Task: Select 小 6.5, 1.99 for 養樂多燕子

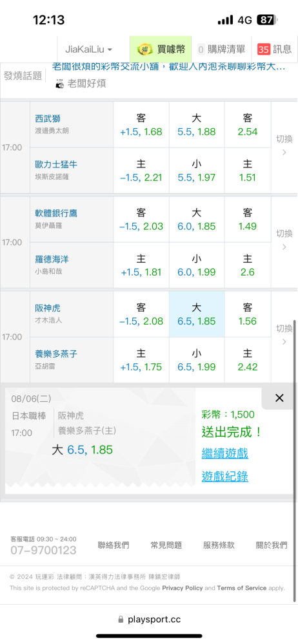Action: point(197,360)
